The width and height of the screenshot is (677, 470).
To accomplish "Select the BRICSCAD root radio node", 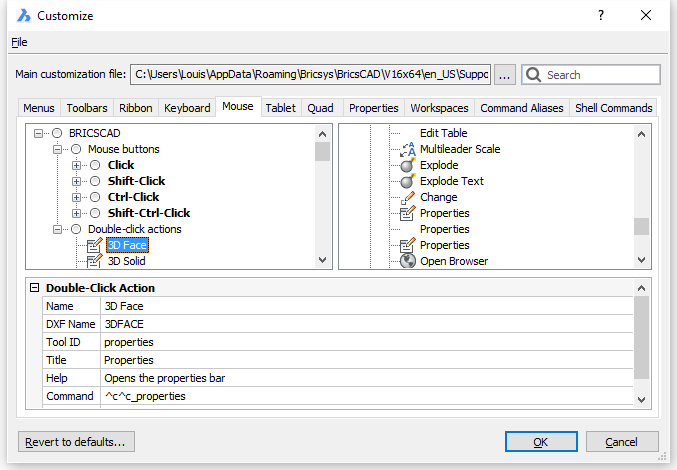I will [x=57, y=133].
